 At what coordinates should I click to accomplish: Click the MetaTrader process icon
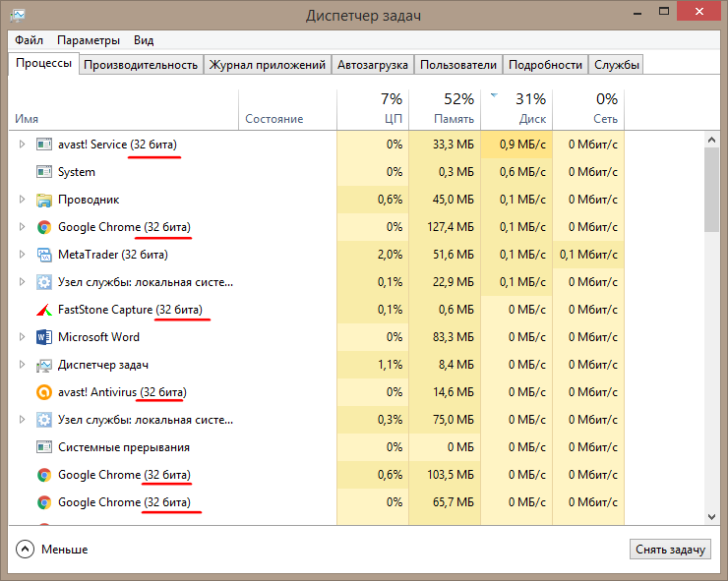tap(44, 255)
